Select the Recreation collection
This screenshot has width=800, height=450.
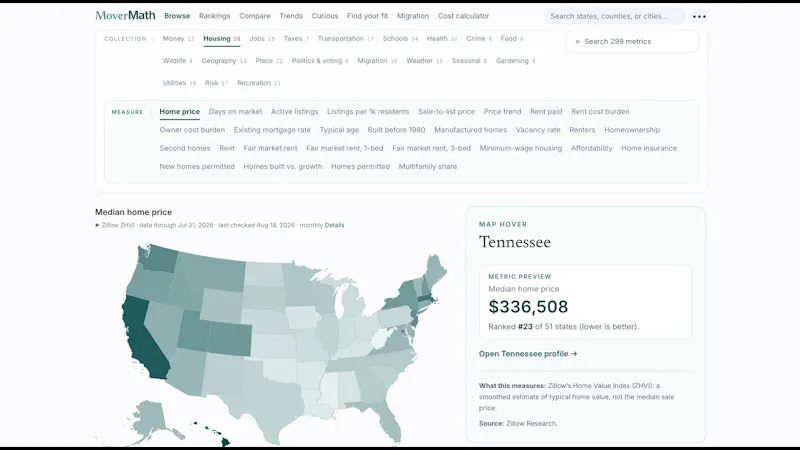(259, 83)
